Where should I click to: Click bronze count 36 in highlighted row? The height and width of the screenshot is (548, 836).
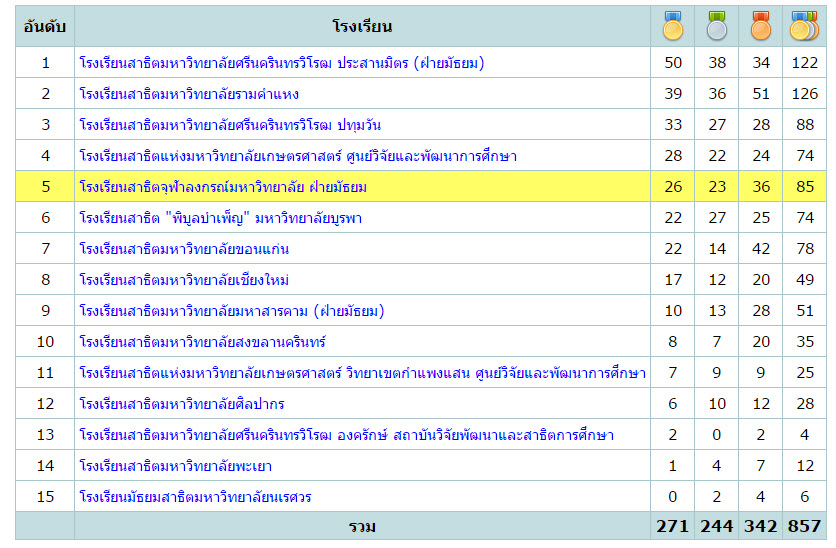[x=761, y=187]
